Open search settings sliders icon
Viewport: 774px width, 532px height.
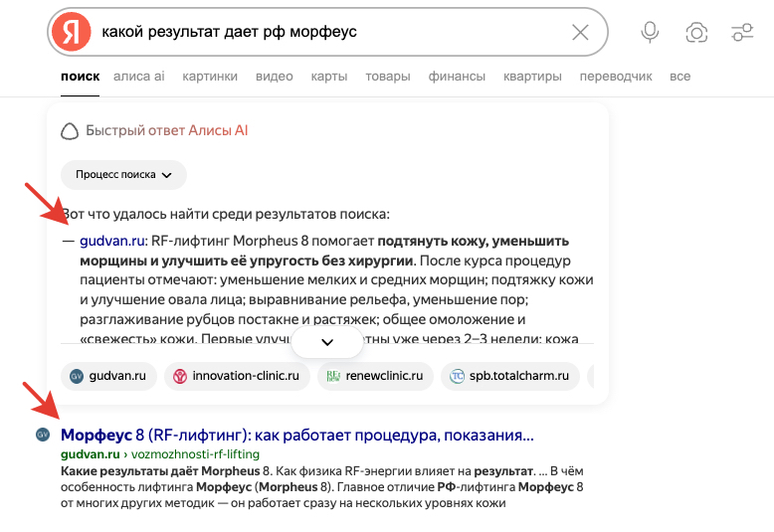[x=742, y=33]
